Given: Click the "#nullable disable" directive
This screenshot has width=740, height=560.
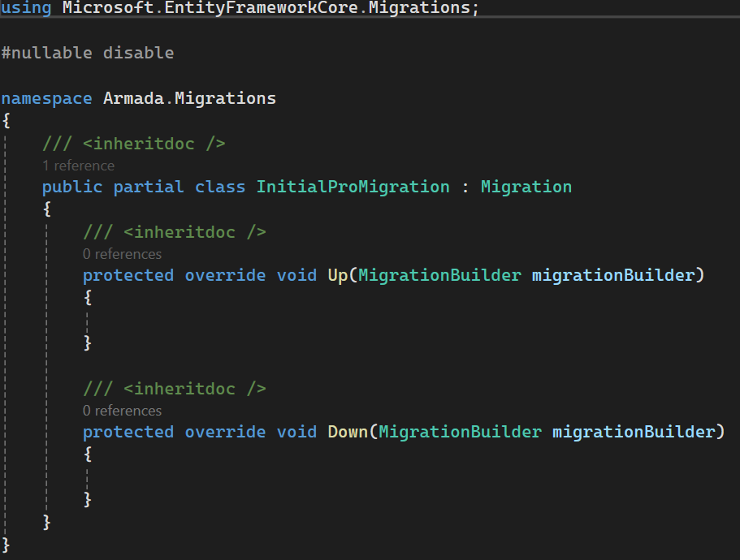Looking at the screenshot, I should (88, 53).
